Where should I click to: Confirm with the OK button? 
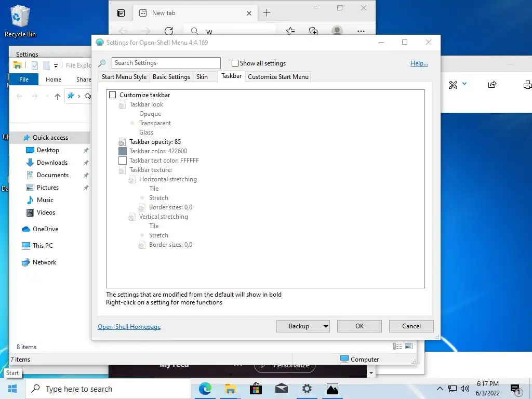[x=360, y=326]
